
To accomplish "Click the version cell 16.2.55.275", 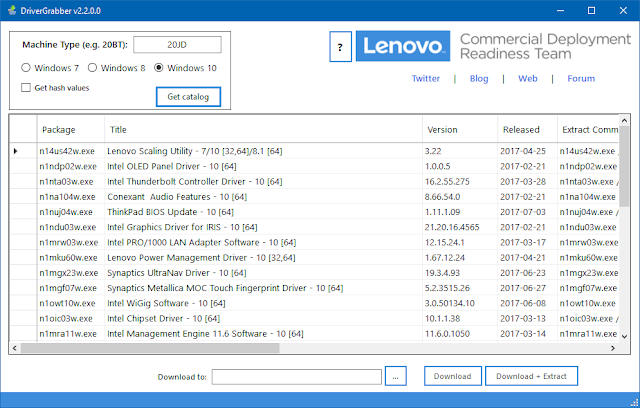I will [460, 182].
